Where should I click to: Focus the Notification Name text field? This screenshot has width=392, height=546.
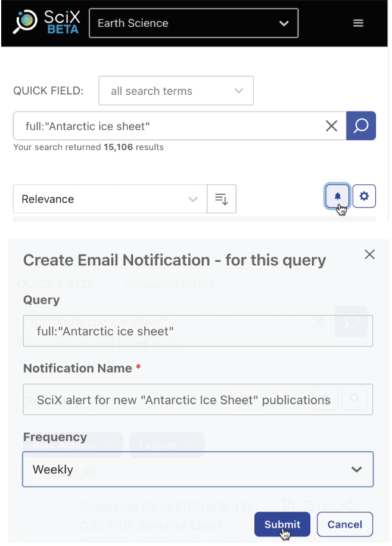tap(198, 399)
